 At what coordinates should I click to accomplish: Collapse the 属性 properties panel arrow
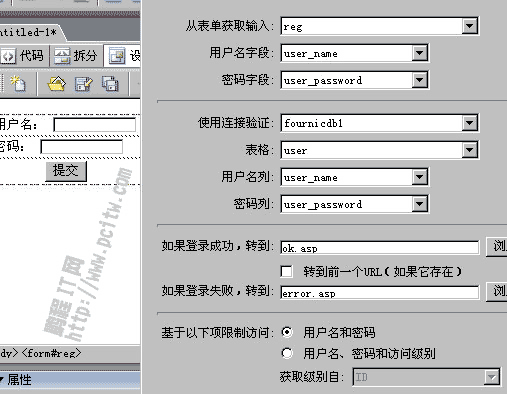[2, 379]
